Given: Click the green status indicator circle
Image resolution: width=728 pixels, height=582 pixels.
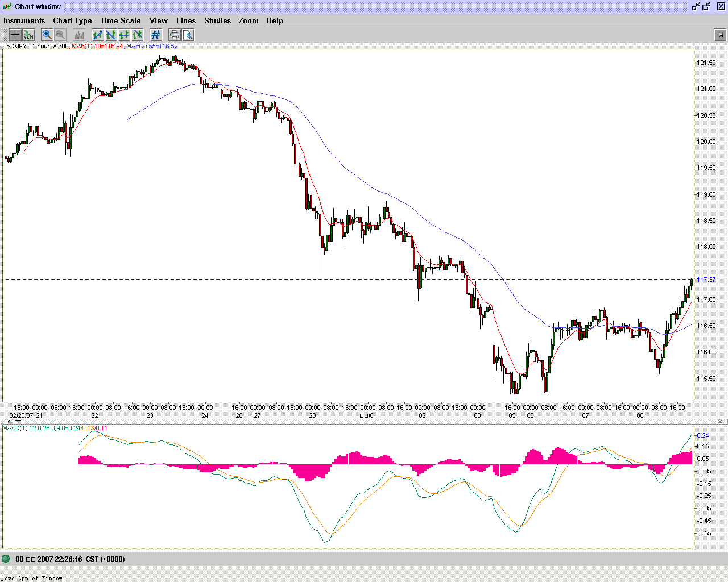Looking at the screenshot, I should 6,559.
